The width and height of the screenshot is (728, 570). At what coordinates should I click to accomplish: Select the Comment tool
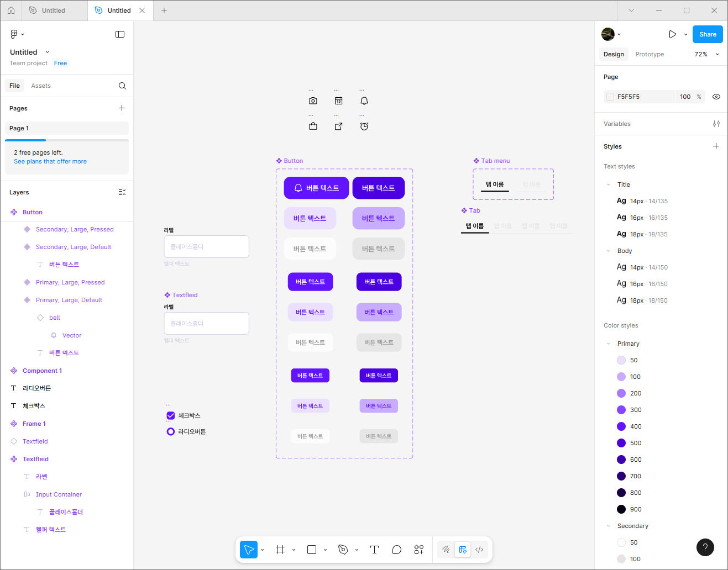(x=397, y=550)
